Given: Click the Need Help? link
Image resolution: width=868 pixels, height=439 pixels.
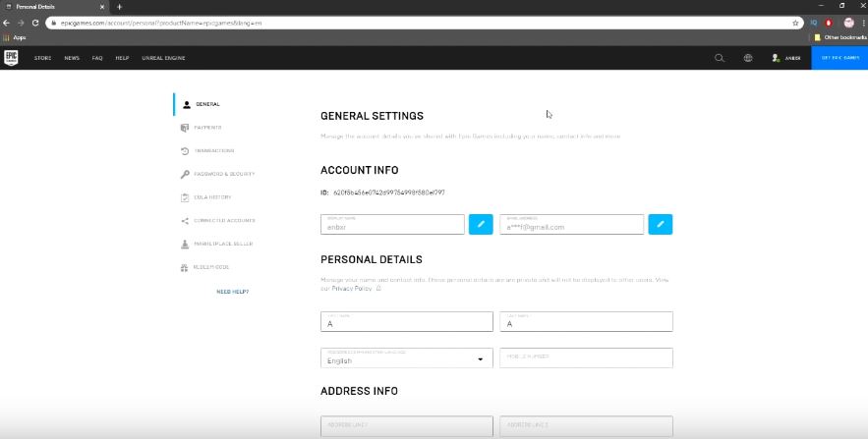Looking at the screenshot, I should coord(232,292).
